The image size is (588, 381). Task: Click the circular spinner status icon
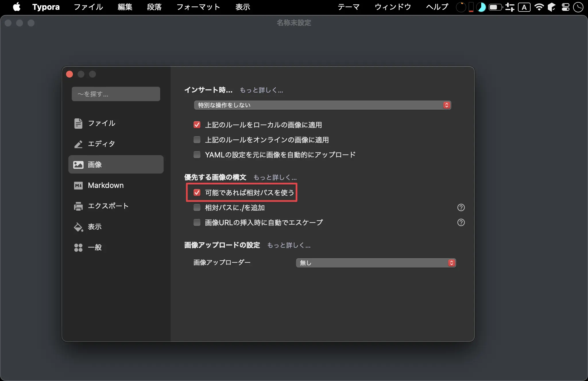point(461,7)
